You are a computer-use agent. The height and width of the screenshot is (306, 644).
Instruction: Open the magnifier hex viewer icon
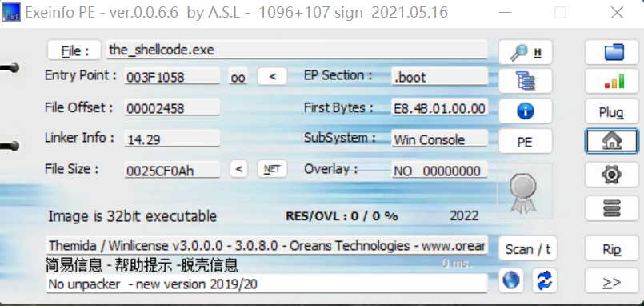pos(526,52)
